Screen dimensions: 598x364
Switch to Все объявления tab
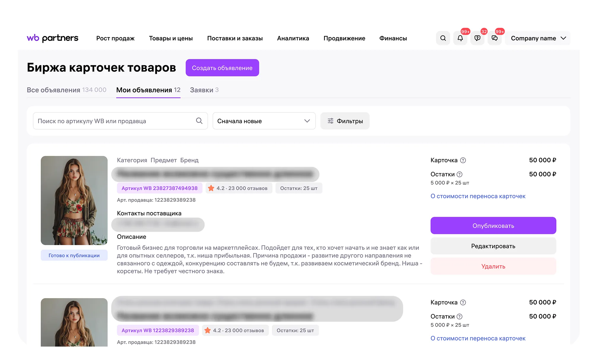click(66, 90)
